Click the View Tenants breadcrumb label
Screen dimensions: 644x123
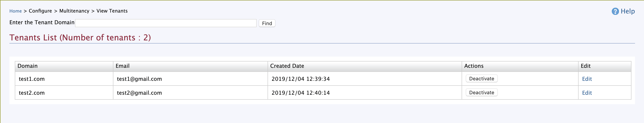(x=112, y=11)
